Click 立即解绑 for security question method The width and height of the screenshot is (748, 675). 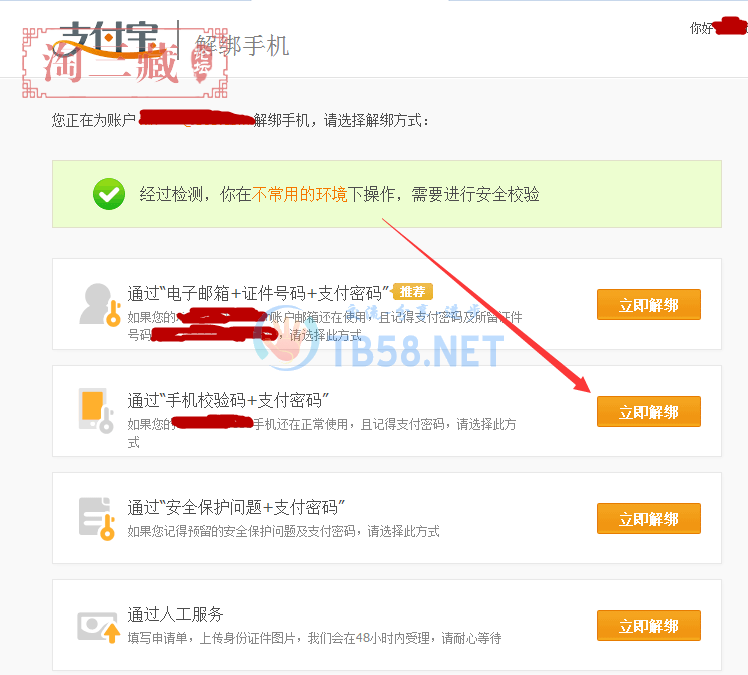pyautogui.click(x=649, y=518)
